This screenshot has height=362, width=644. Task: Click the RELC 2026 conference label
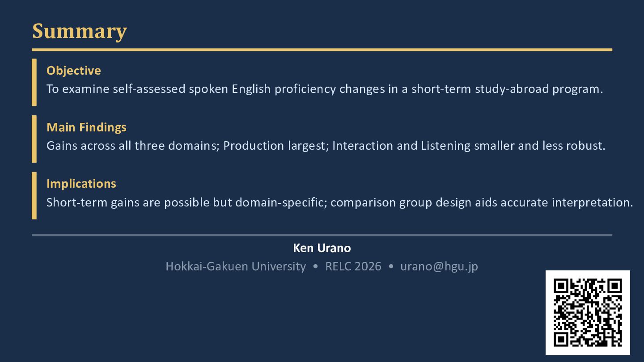pos(353,266)
